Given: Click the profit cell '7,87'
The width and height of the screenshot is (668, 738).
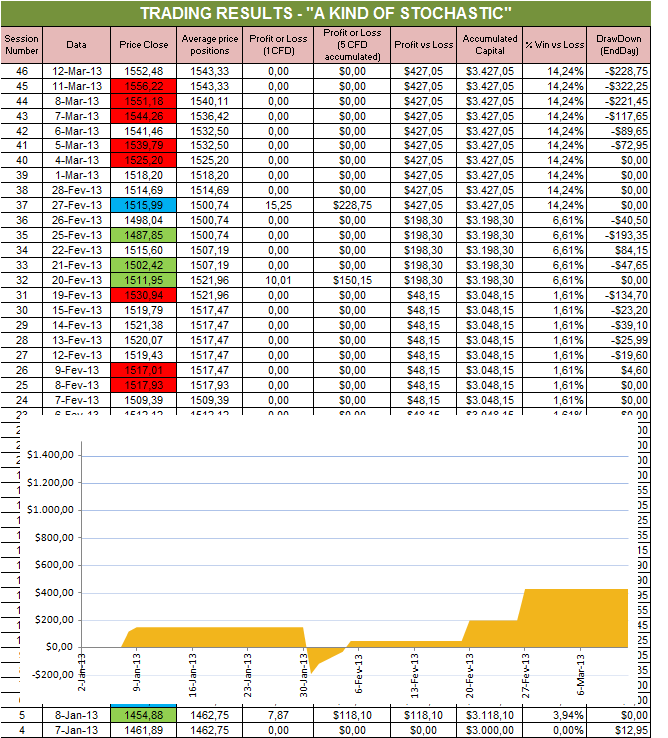Looking at the screenshot, I should coord(278,715).
